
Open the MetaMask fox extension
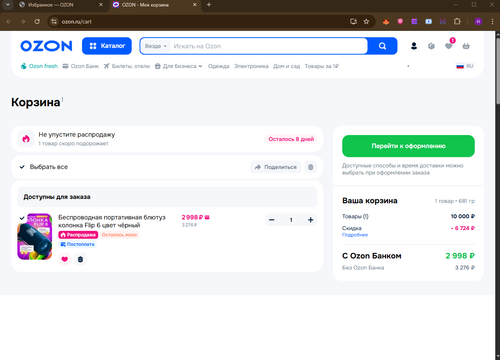(386, 21)
